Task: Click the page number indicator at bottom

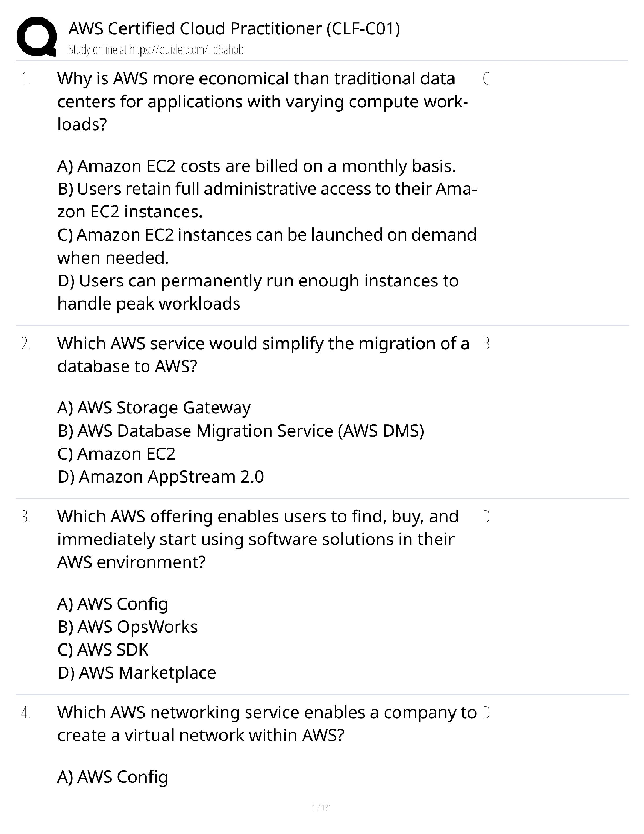Action: tap(322, 808)
